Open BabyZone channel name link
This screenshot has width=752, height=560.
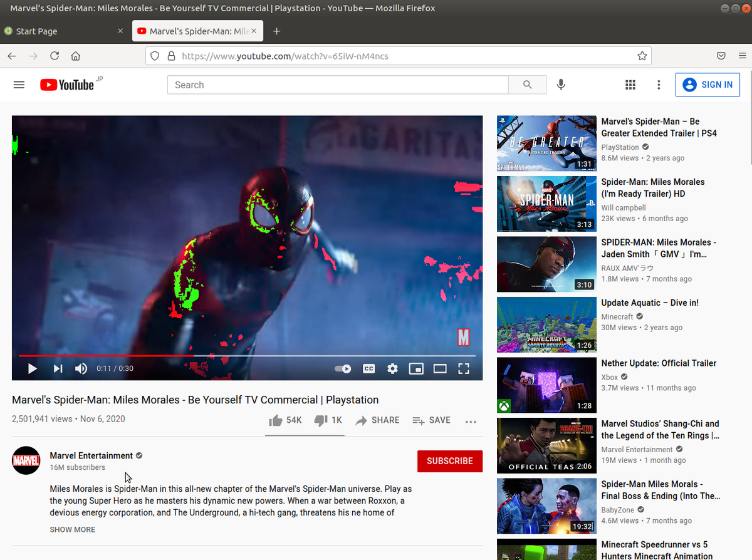(618, 510)
